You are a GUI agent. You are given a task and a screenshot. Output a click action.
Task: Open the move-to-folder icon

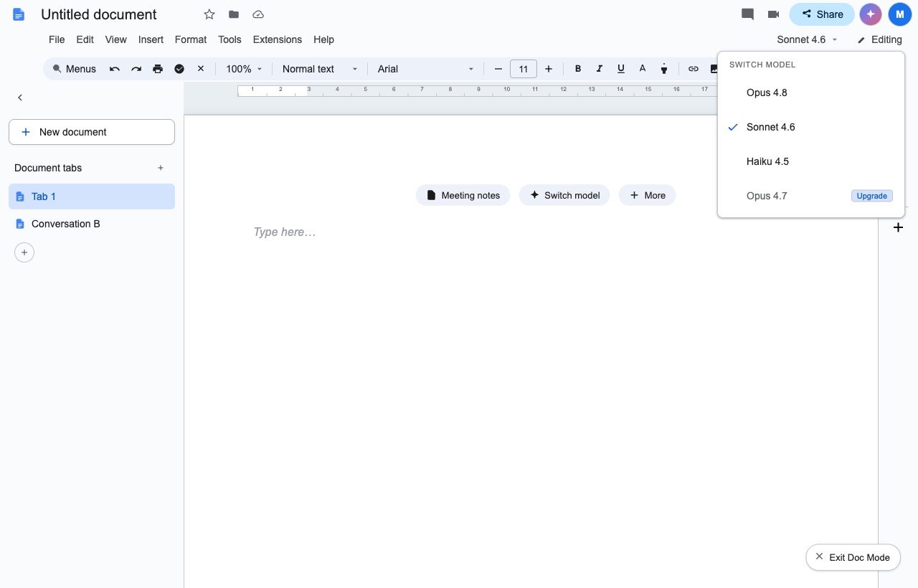click(x=234, y=14)
